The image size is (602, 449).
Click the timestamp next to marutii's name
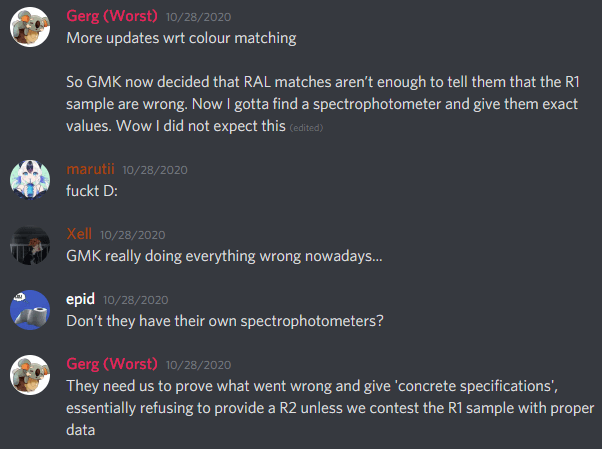click(156, 170)
